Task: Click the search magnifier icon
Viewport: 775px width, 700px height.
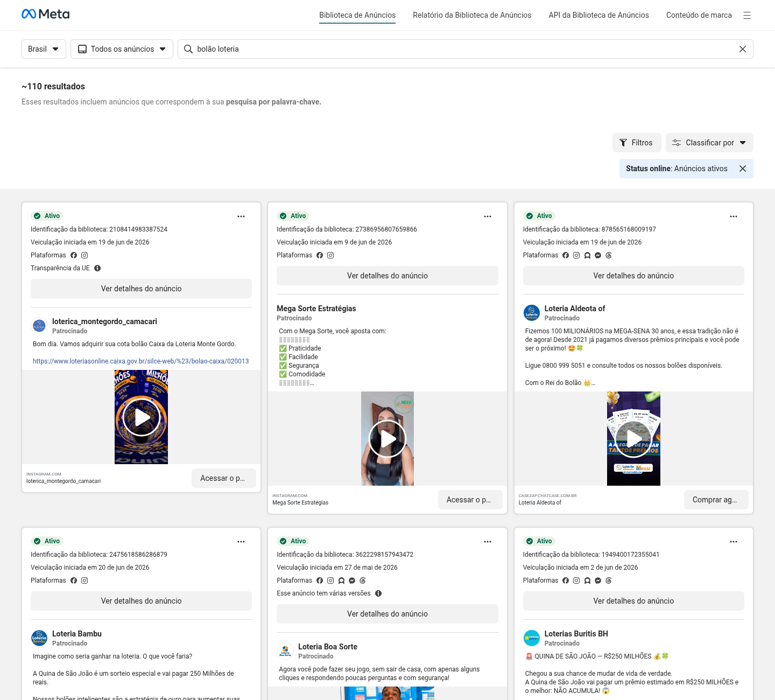Action: (x=188, y=49)
